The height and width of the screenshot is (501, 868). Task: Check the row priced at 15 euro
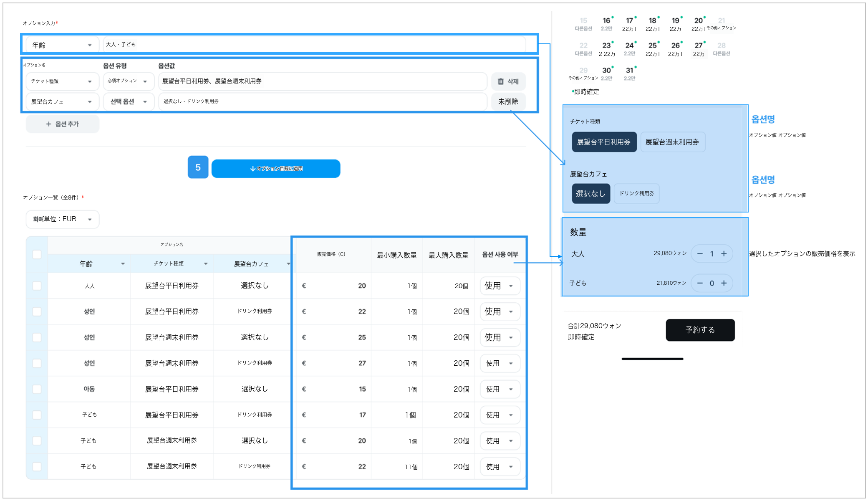pos(37,389)
